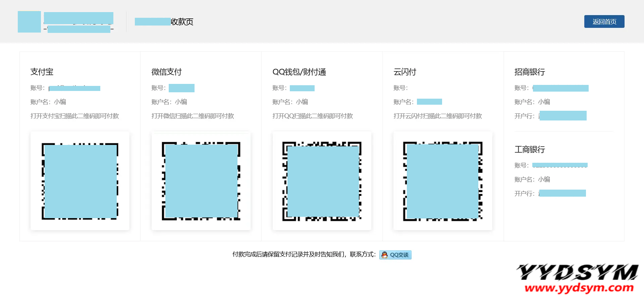Click the 账户名: 小编 line under 工商银行
The image size is (644, 298).
point(532,179)
